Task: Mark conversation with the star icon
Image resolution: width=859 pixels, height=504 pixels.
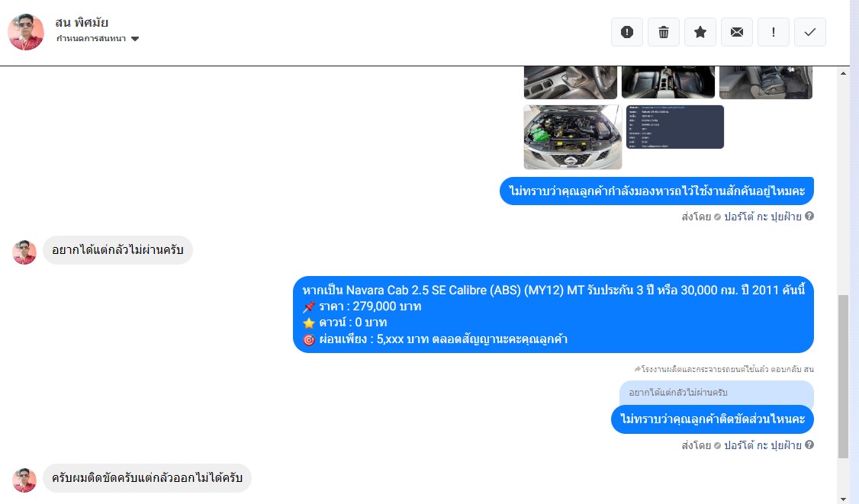Action: pyautogui.click(x=700, y=32)
